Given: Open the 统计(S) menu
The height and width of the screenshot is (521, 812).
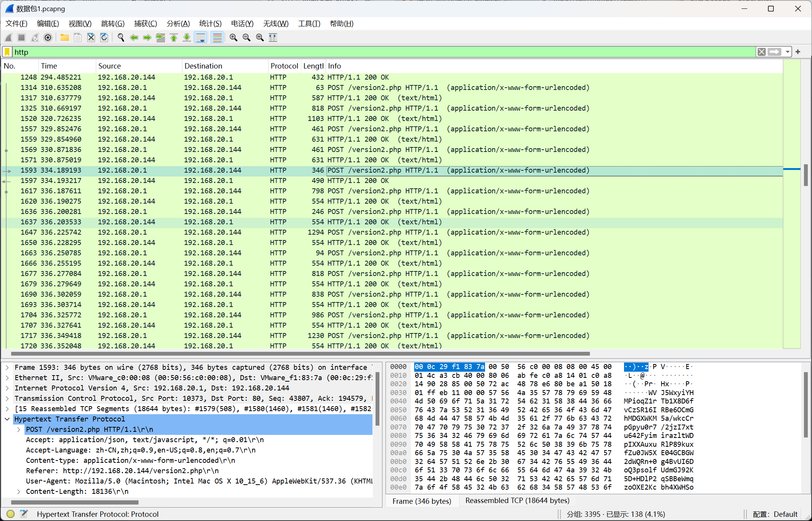Looking at the screenshot, I should [x=210, y=24].
